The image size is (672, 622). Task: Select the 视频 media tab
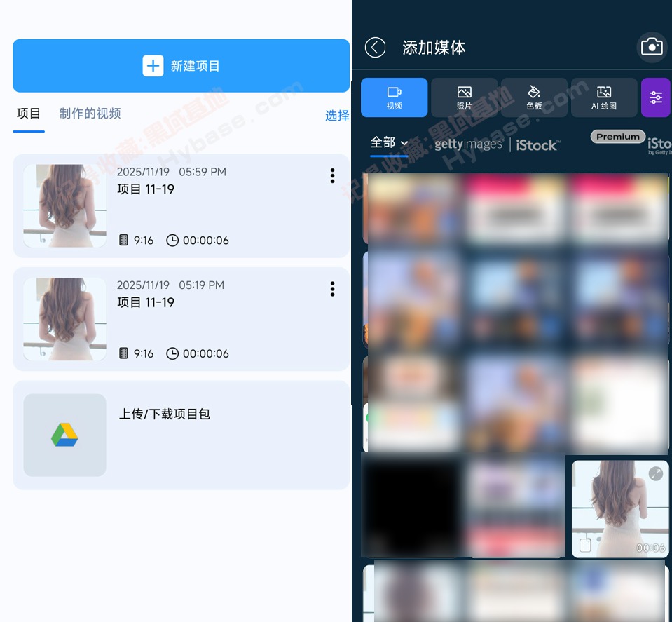[x=394, y=97]
